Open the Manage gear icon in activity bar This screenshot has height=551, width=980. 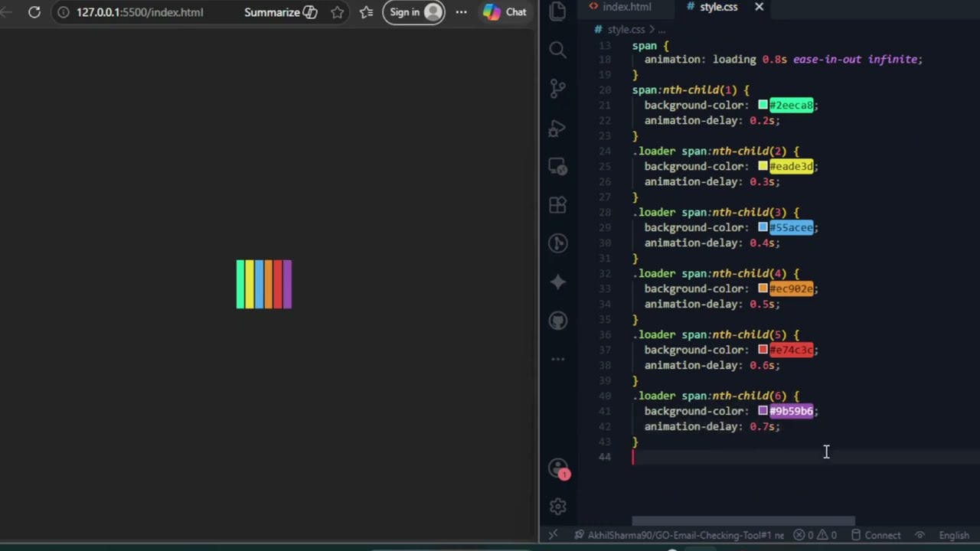click(557, 506)
